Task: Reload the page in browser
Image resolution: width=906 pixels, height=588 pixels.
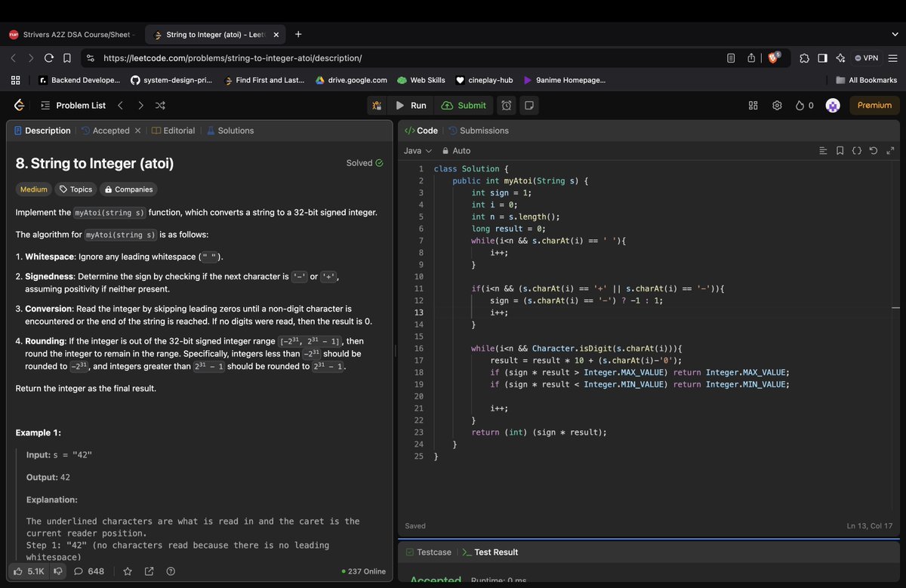Action: [49, 58]
